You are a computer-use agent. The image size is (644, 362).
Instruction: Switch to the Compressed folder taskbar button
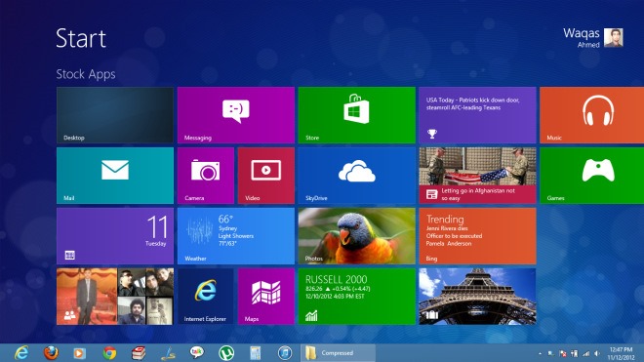tap(338, 353)
